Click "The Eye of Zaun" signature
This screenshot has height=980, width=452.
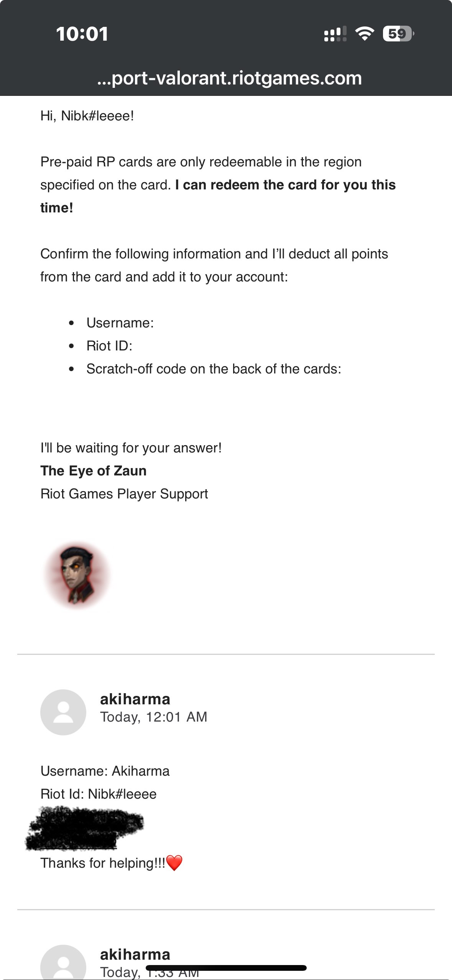point(94,471)
